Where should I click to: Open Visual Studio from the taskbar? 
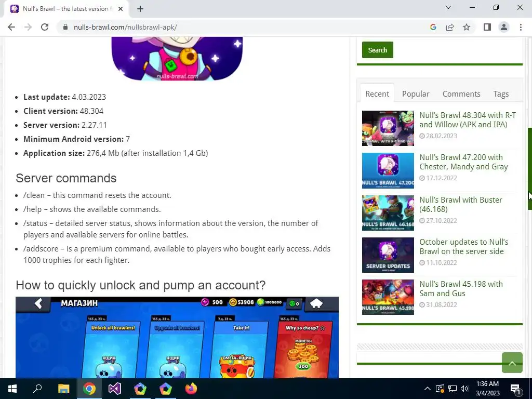point(114,389)
